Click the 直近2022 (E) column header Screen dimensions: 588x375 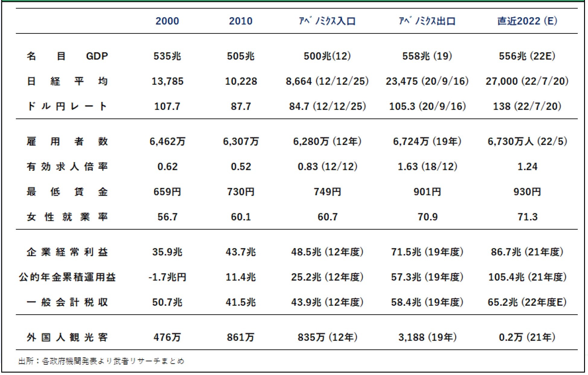click(527, 21)
